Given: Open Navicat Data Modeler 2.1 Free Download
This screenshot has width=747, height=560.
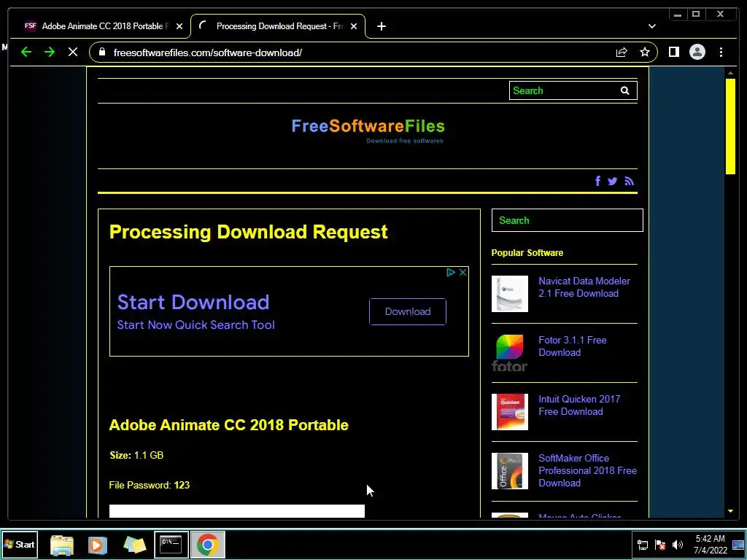Looking at the screenshot, I should pyautogui.click(x=584, y=287).
